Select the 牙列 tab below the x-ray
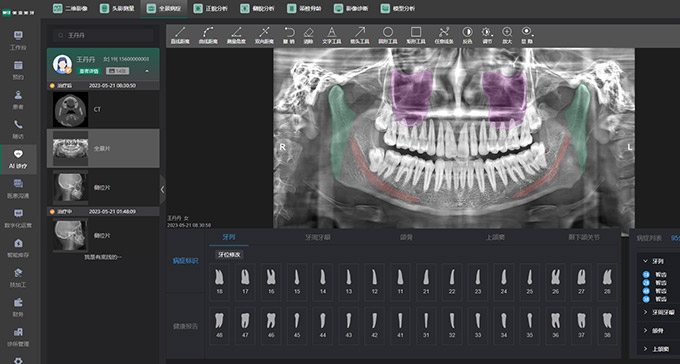This screenshot has width=680, height=364. click(x=229, y=237)
